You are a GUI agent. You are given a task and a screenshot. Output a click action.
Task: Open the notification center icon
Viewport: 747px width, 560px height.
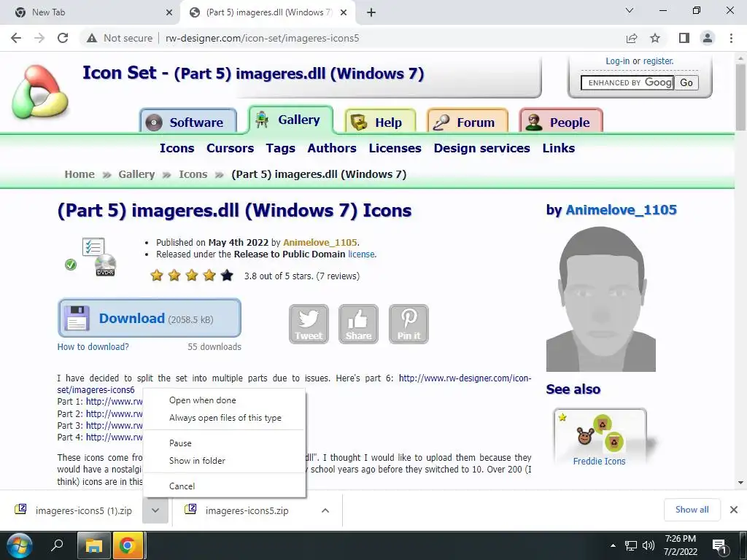(719, 545)
